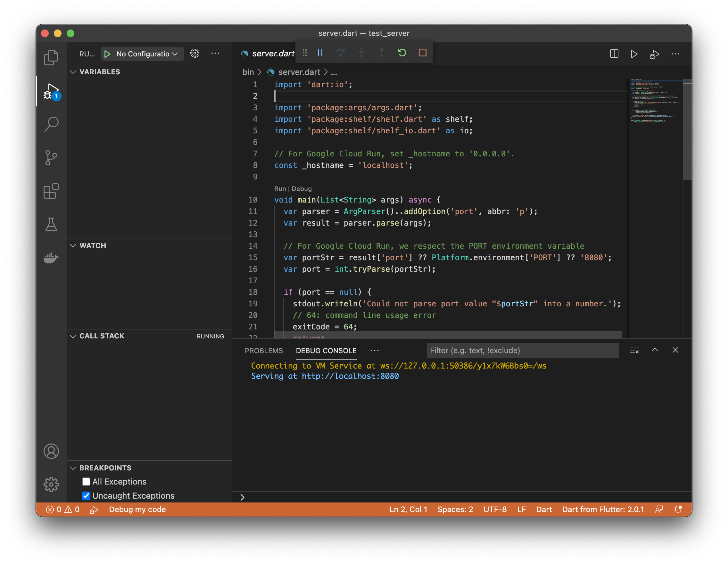Select the DEBUG CONSOLE tab
728x564 pixels.
(326, 350)
